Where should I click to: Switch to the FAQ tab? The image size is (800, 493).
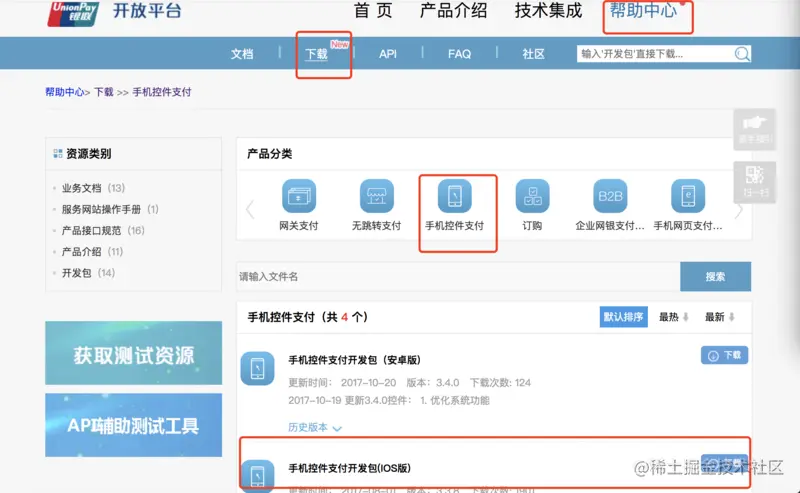pyautogui.click(x=459, y=54)
